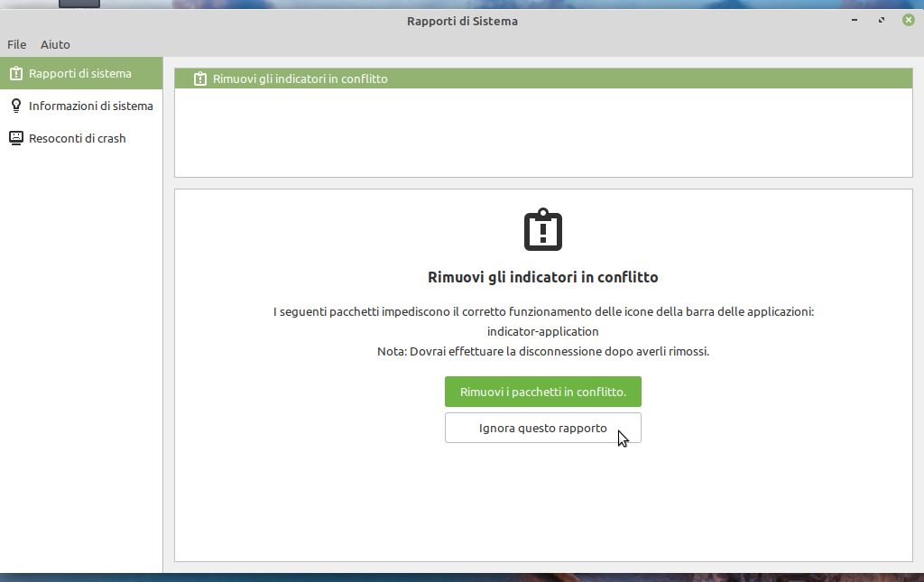
Task: Click the 'Rapporti di Sistema' window title
Action: click(462, 21)
